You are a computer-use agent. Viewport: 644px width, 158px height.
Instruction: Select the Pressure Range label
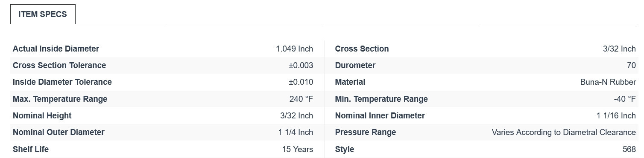[x=366, y=132]
